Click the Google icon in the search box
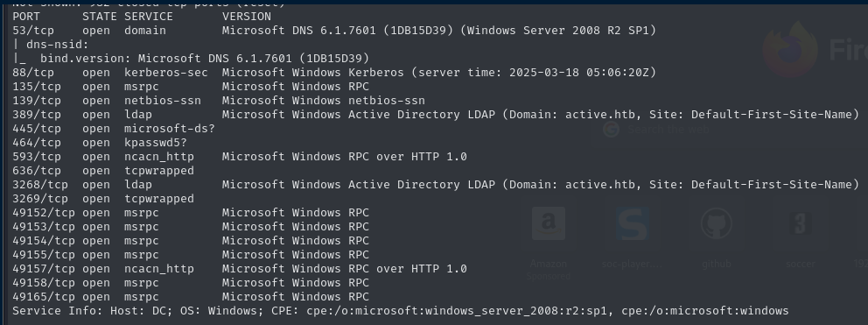The width and height of the screenshot is (868, 325). 611,130
